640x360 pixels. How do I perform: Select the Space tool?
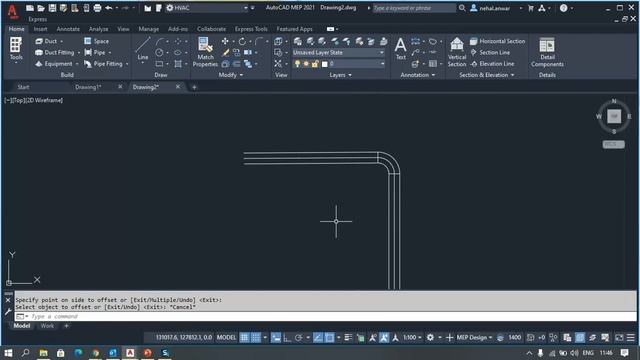pos(97,41)
